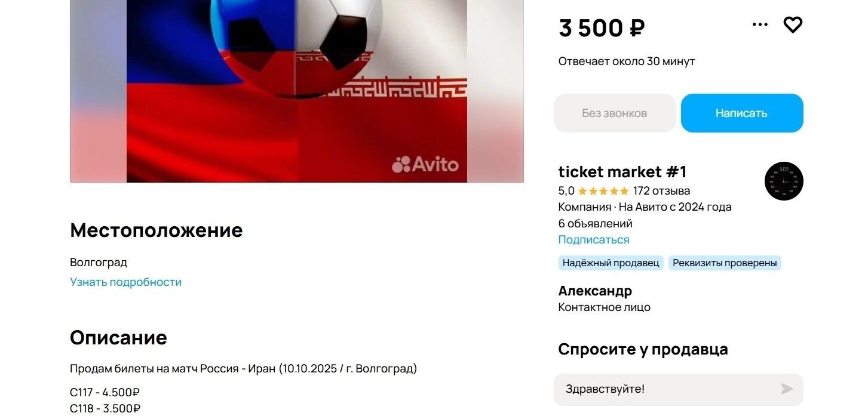
Task: Open "Узнать подробности" location link
Action: coord(125,282)
